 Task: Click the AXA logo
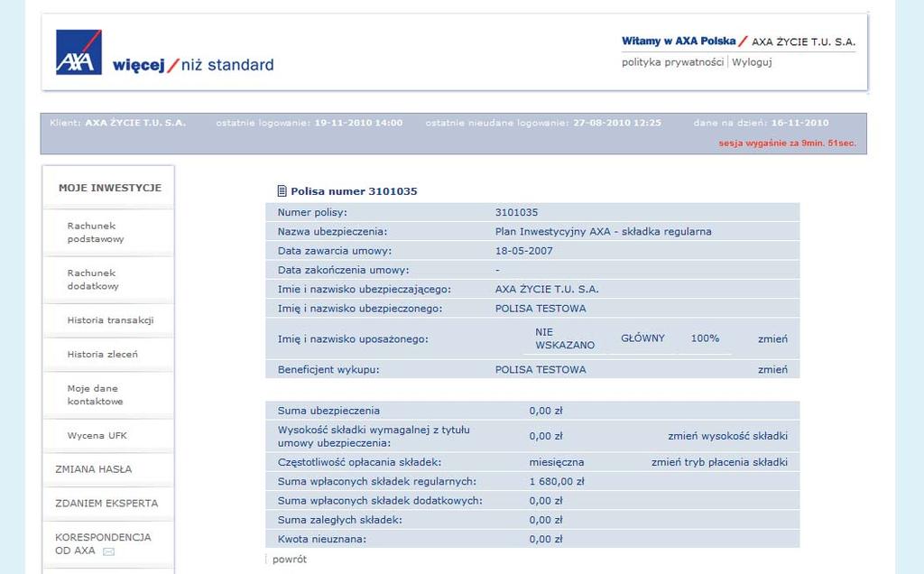pos(79,51)
